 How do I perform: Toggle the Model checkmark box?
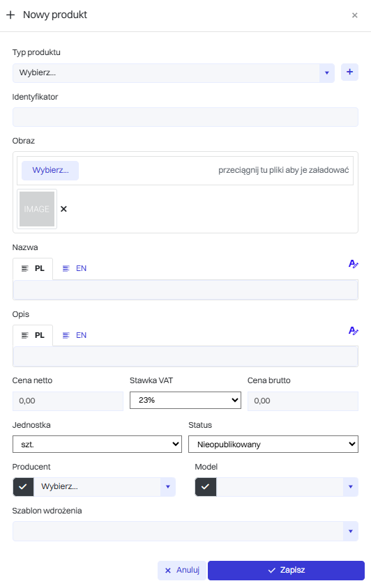point(206,487)
